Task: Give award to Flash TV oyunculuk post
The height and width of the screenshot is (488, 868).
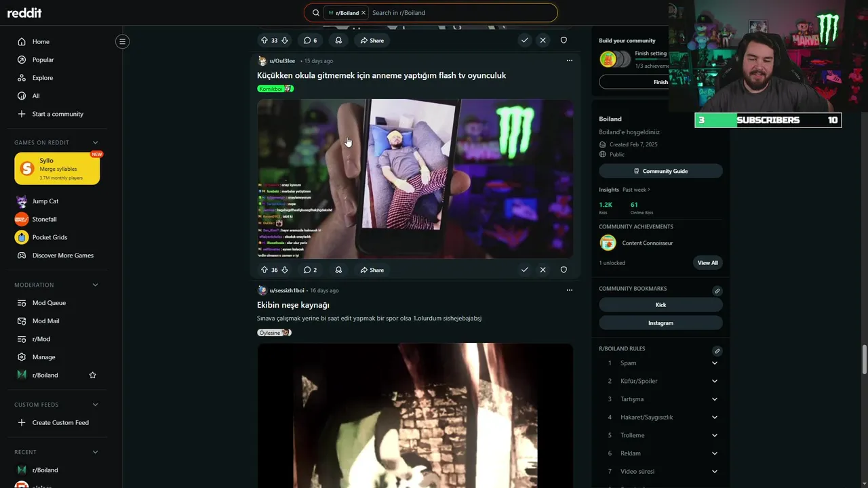Action: tap(338, 270)
